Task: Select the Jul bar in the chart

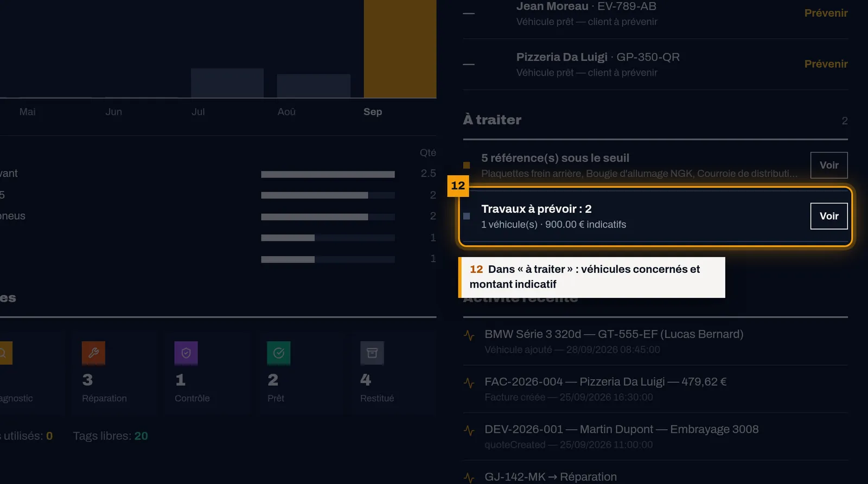Action: [x=227, y=83]
